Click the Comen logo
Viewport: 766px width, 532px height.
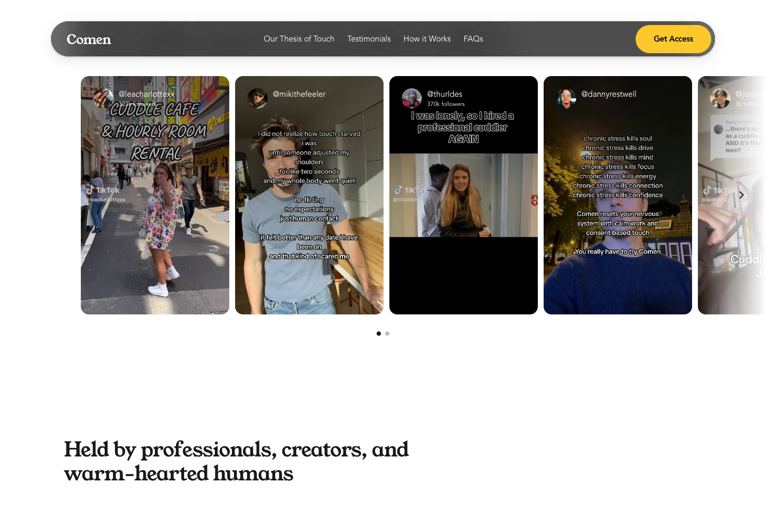(89, 39)
